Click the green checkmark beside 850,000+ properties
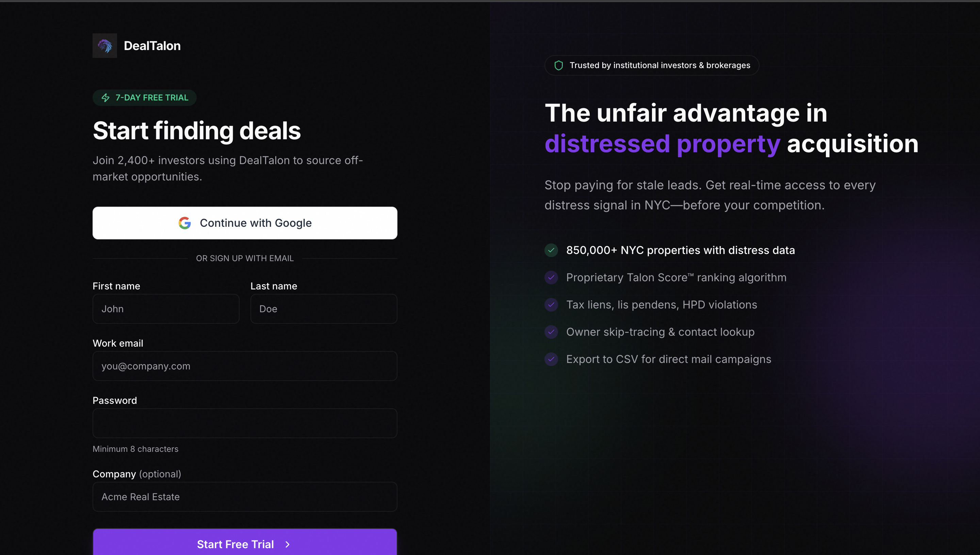Viewport: 980px width, 555px height. 551,251
